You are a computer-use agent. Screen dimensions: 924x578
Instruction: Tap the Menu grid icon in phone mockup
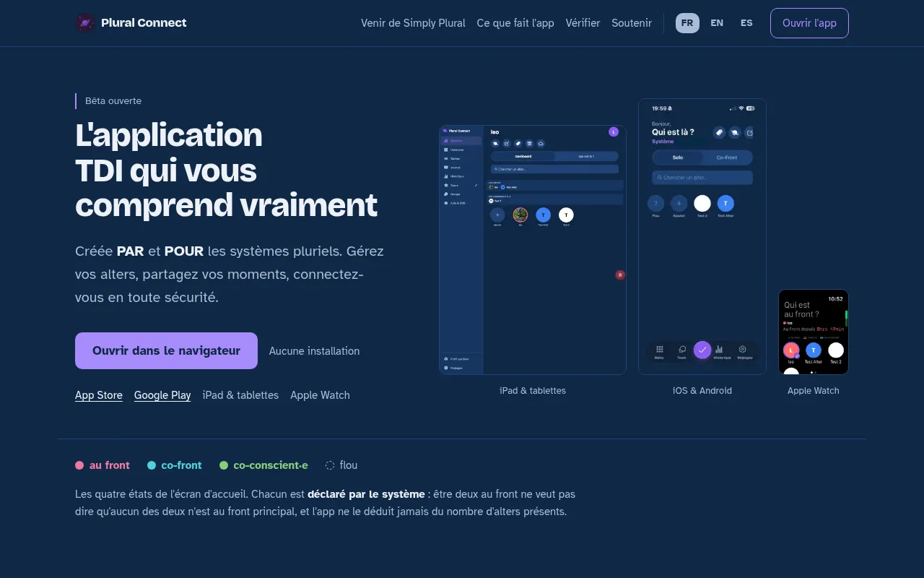click(x=659, y=350)
